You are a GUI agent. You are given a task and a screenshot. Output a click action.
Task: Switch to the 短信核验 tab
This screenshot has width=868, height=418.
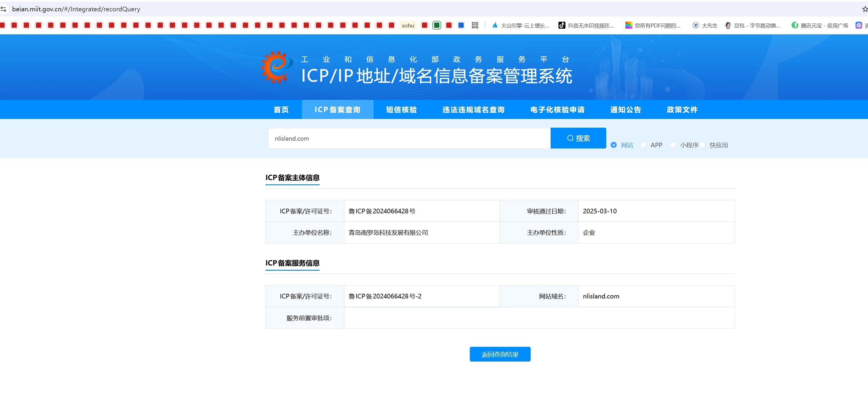pos(401,110)
